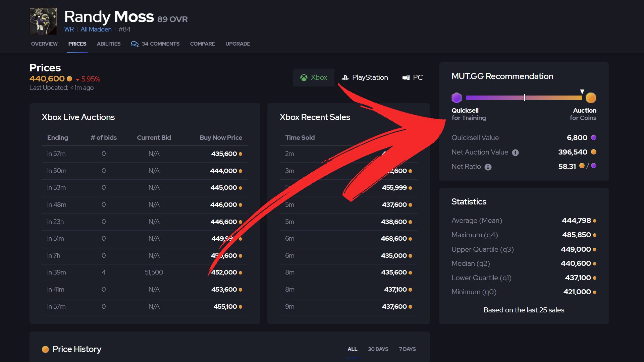The image size is (644, 362).
Task: Open the Upgrade tab
Action: point(237,44)
